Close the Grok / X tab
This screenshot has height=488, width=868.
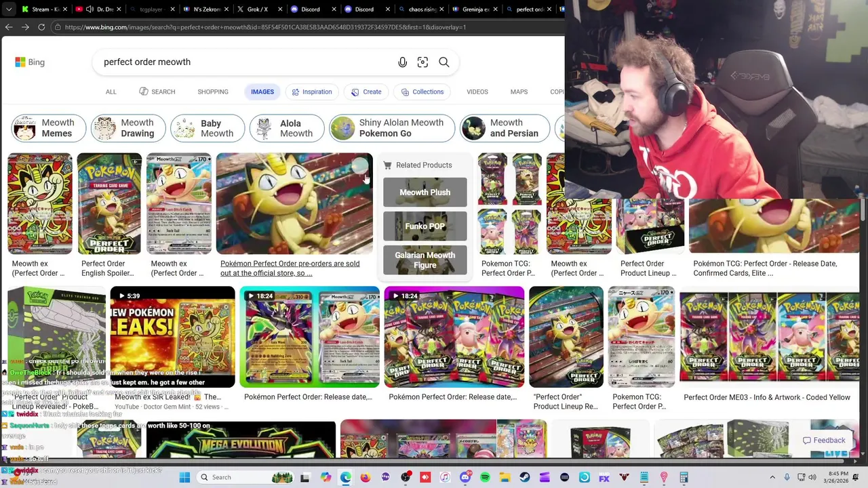point(279,9)
